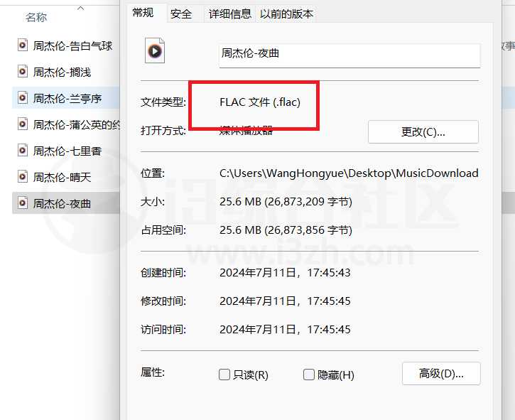The width and height of the screenshot is (515, 420).
Task: Click the file icon beside 周杰伦-蒲公英的约定
Action: click(x=22, y=124)
